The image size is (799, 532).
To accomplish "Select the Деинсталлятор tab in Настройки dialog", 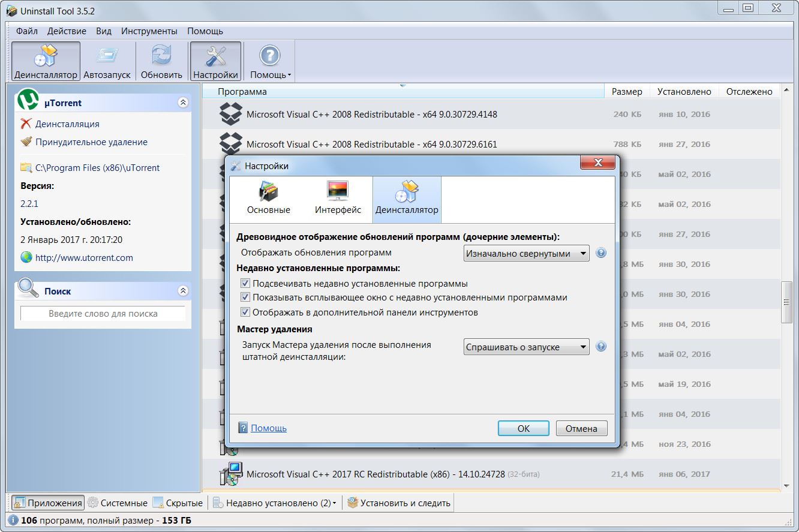I will pos(407,199).
